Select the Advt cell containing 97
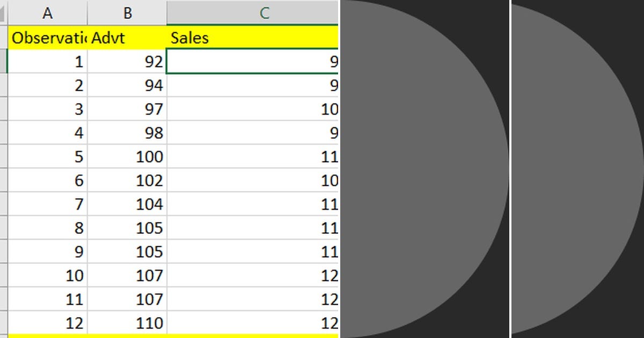The height and width of the screenshot is (338, 644). click(127, 109)
